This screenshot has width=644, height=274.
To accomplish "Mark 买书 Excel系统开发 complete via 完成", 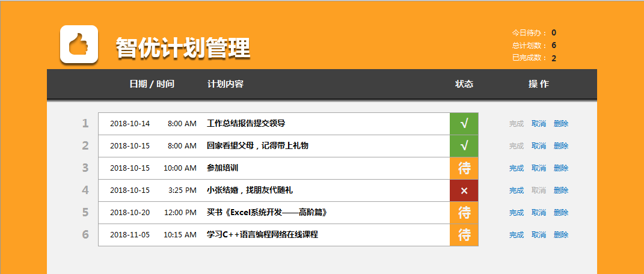I will 517,213.
